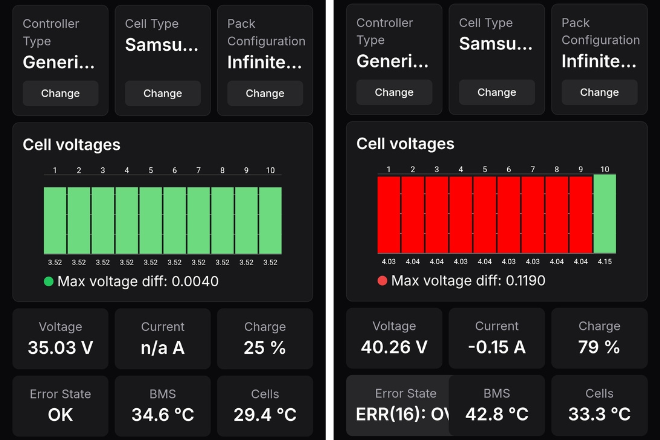The height and width of the screenshot is (440, 660).
Task: Tap the BMS 42.8 °C temperature card
Action: [497, 405]
